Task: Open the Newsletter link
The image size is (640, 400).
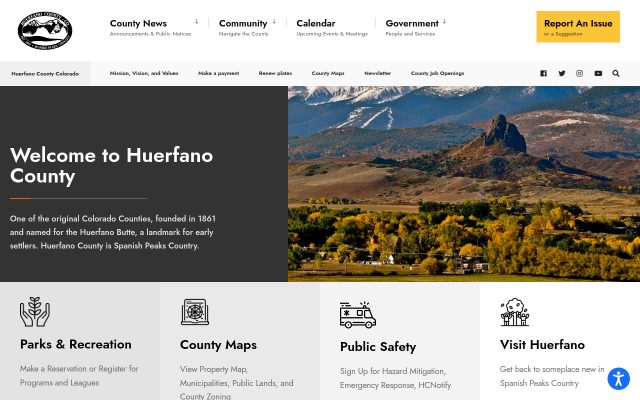Action: point(378,73)
